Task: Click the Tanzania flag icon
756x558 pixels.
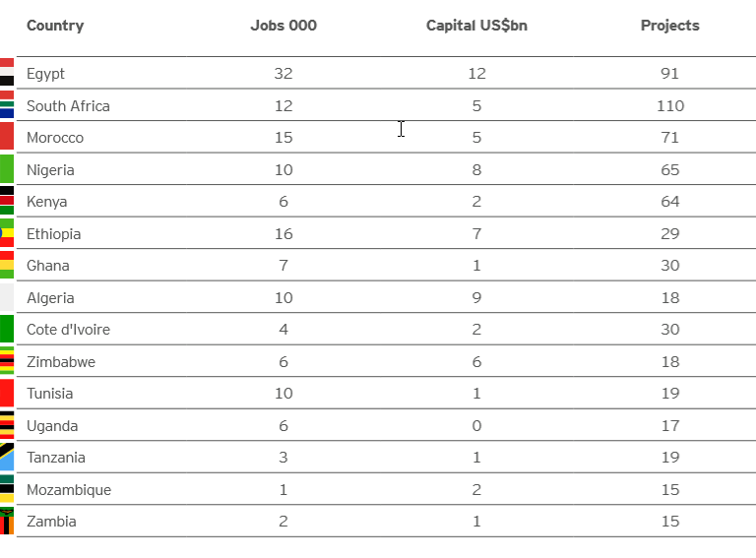Action: 6,457
